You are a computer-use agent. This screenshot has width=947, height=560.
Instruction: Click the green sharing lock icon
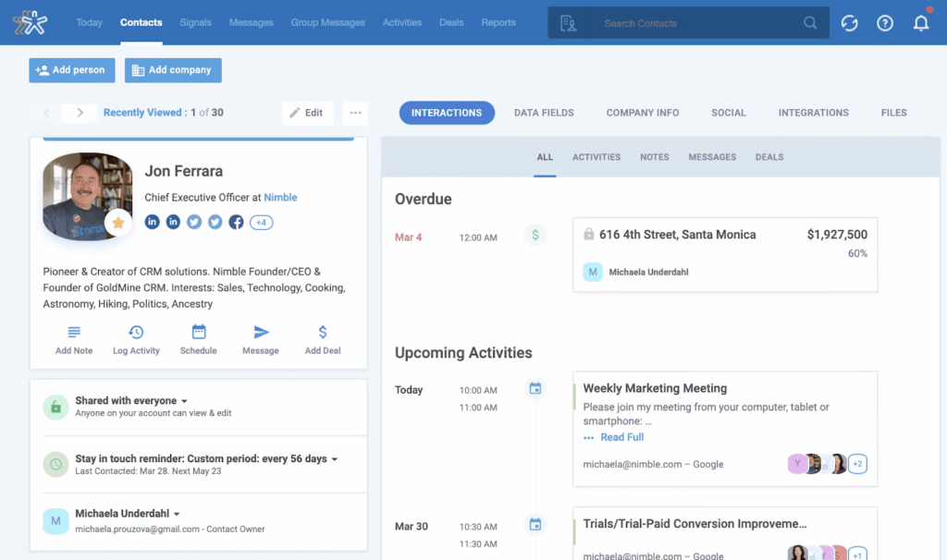coord(55,408)
